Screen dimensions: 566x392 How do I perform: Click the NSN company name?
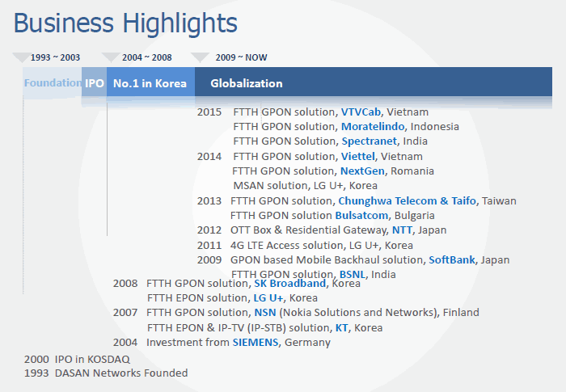[265, 312]
